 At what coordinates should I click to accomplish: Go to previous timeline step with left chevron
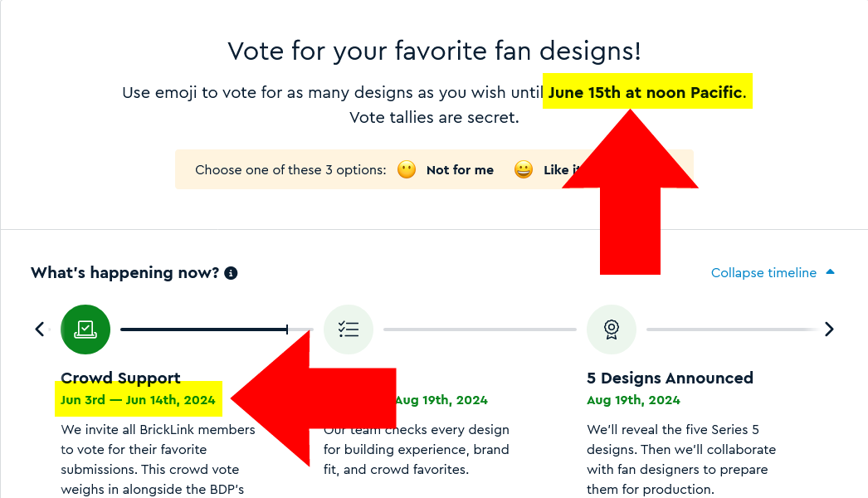39,330
